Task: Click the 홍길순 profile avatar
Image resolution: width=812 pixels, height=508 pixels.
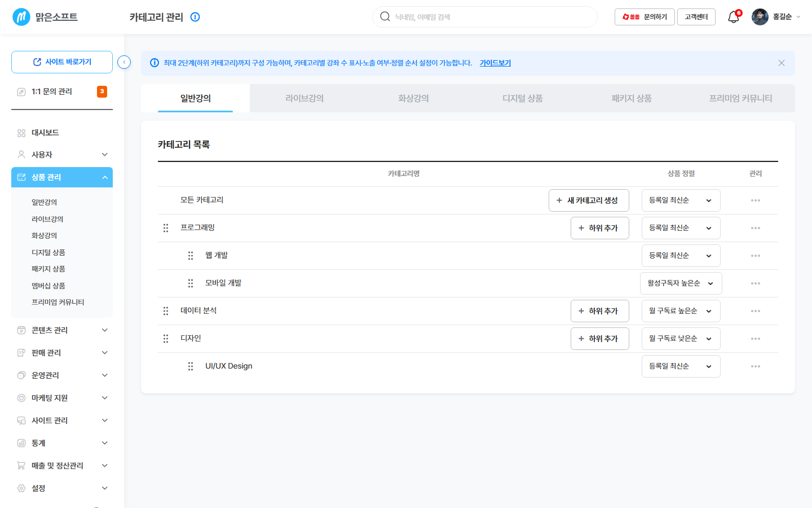Action: click(760, 17)
